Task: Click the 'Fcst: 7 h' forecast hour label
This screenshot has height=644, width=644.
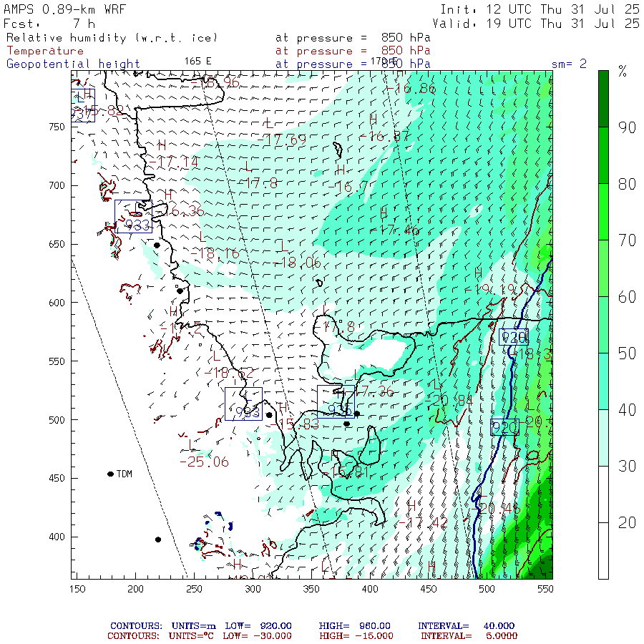Action: pyautogui.click(x=49, y=24)
